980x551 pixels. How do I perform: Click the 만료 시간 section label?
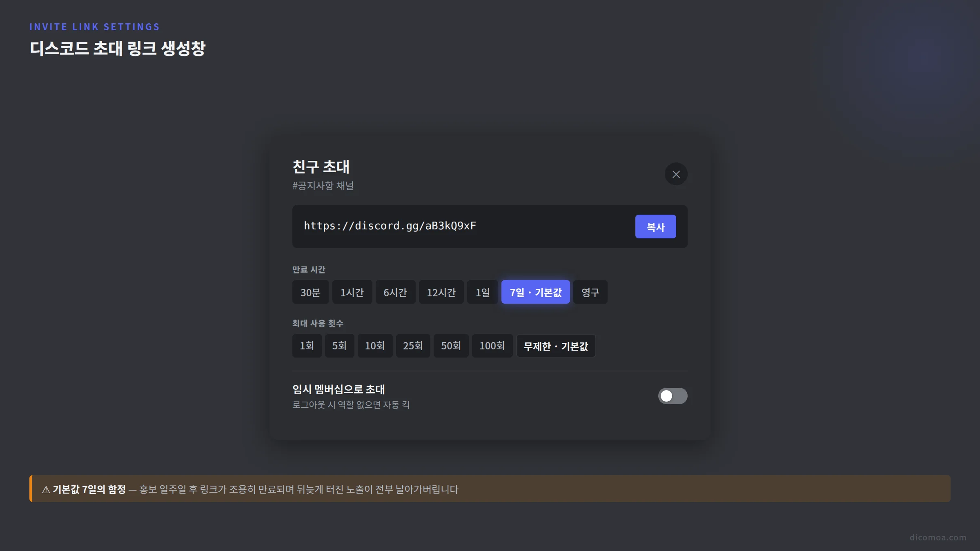(309, 270)
